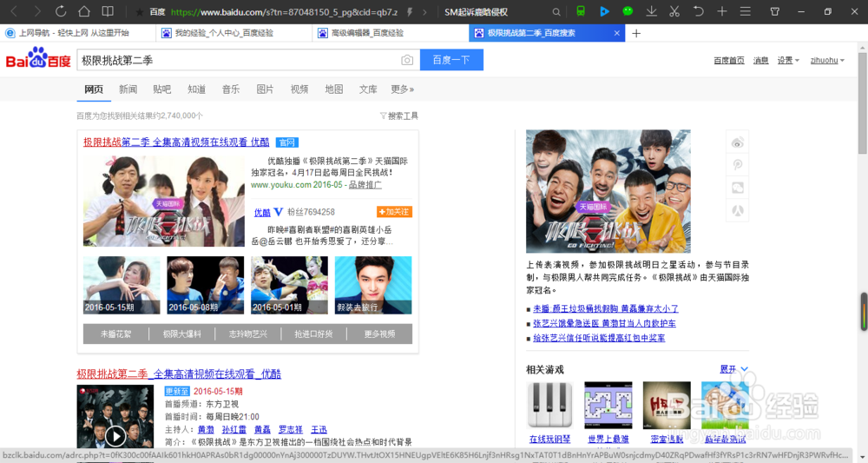Click the bottom share icon beside the poster
This screenshot has height=463, width=868.
(737, 210)
